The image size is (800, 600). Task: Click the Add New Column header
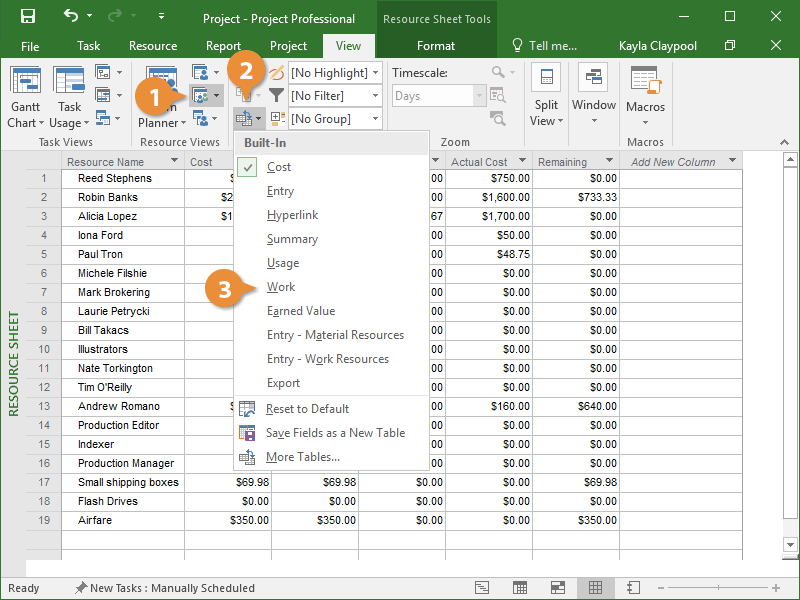673,162
